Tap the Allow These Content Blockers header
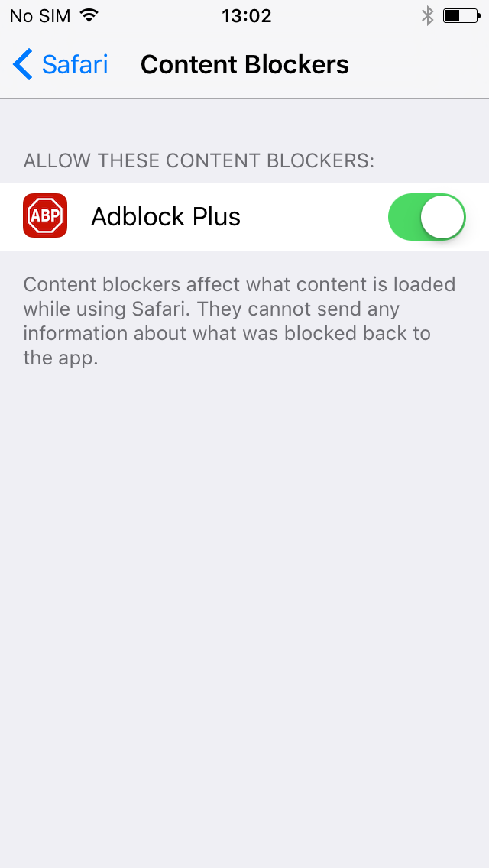Image resolution: width=489 pixels, height=868 pixels. [x=199, y=161]
